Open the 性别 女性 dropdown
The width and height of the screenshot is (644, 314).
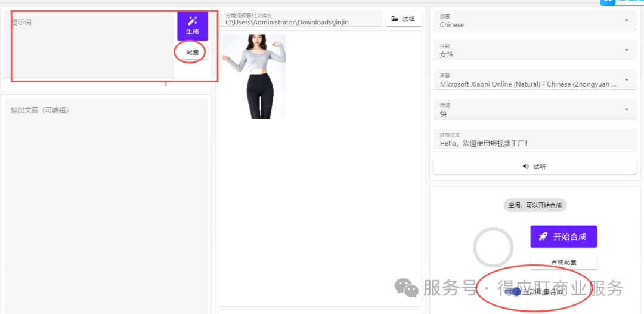535,50
